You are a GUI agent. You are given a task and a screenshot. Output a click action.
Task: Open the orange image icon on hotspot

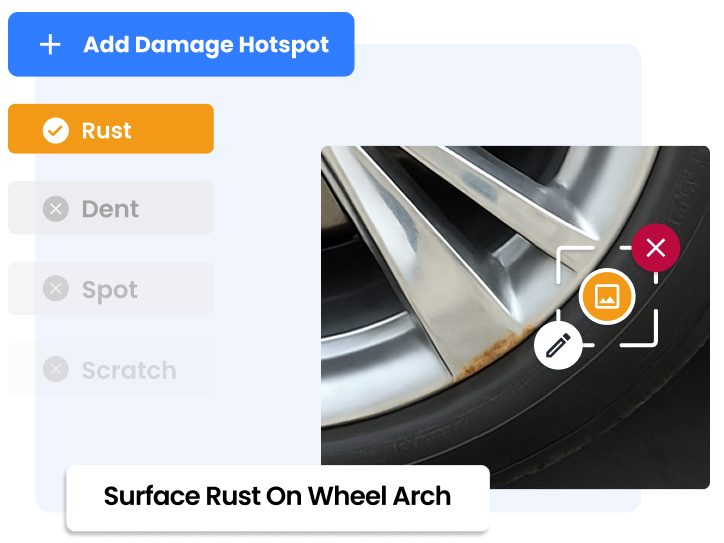point(607,296)
